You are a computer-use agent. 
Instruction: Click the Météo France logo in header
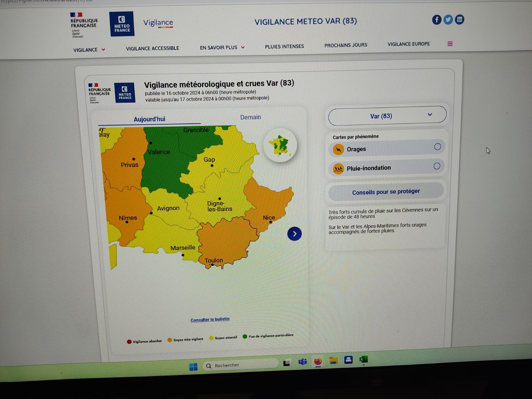tap(122, 24)
